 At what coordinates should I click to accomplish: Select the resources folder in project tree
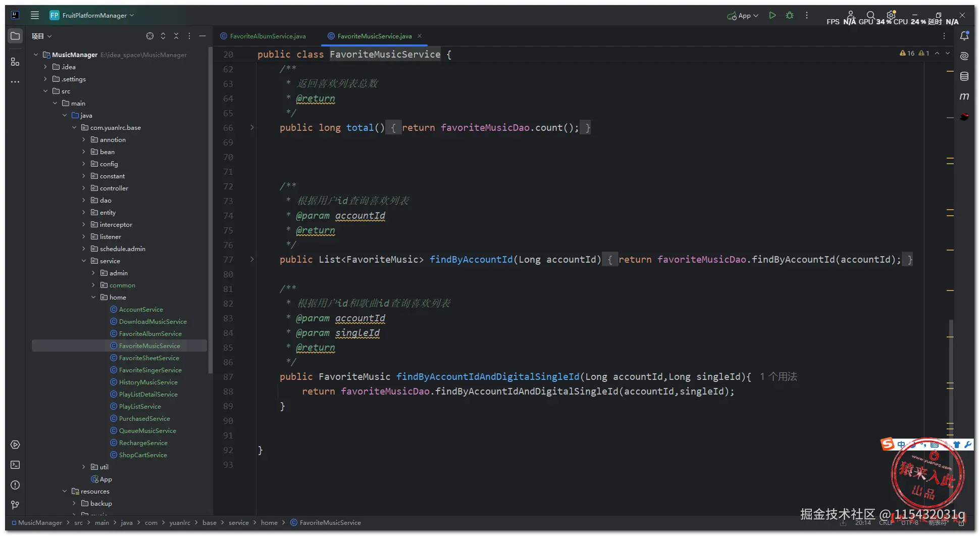click(x=95, y=491)
